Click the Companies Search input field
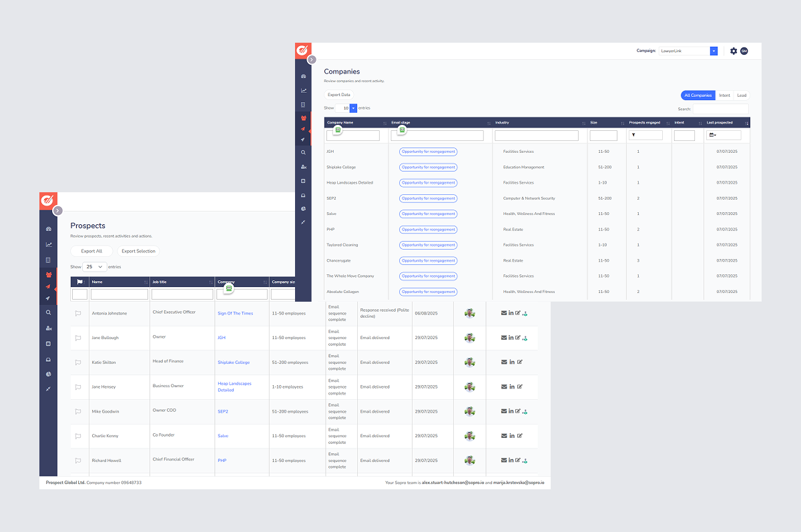Screen dimensions: 801x532 click(x=720, y=109)
